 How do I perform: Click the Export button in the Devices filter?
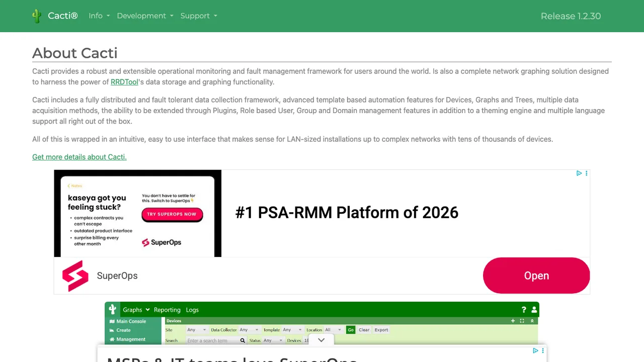click(x=381, y=330)
